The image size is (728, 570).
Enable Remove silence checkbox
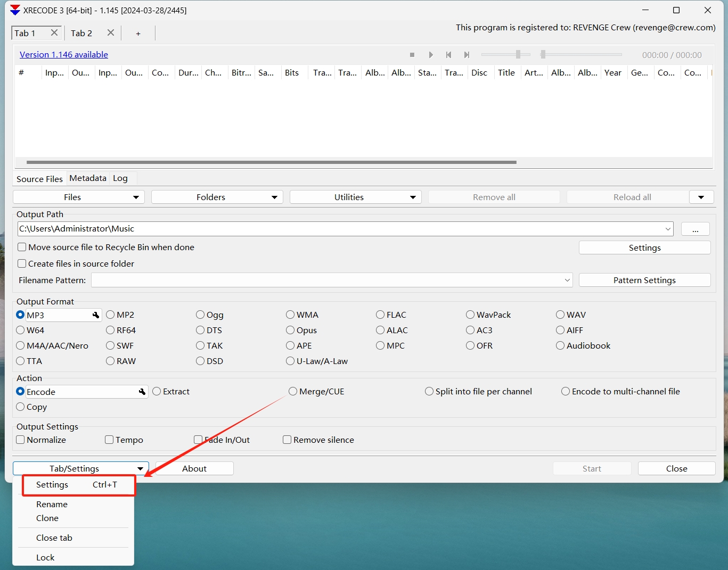point(287,440)
